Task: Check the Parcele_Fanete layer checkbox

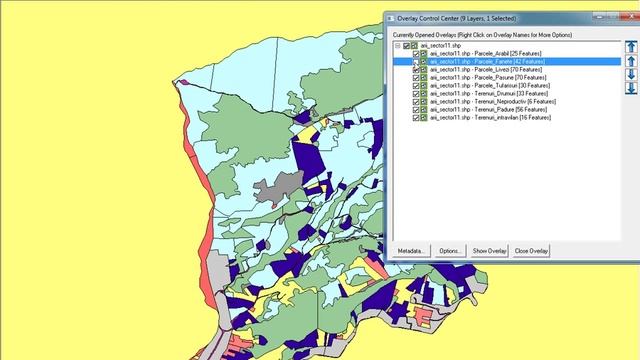Action: (x=416, y=62)
